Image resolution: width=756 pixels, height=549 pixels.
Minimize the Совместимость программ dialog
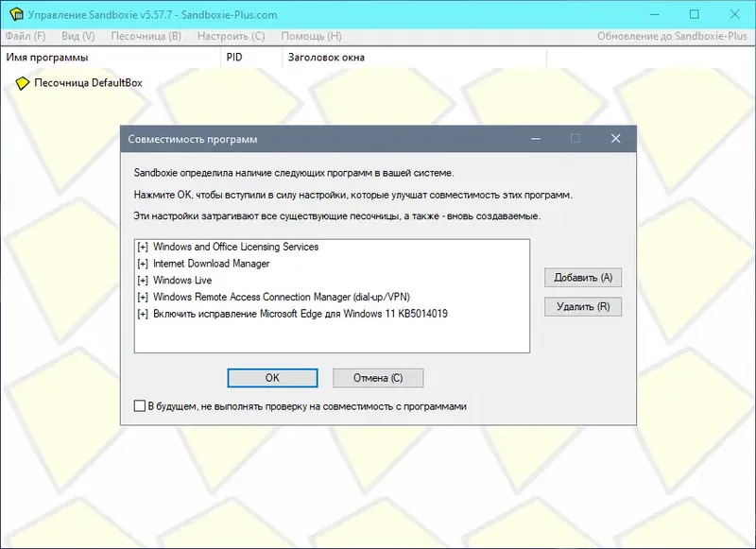[x=535, y=139]
